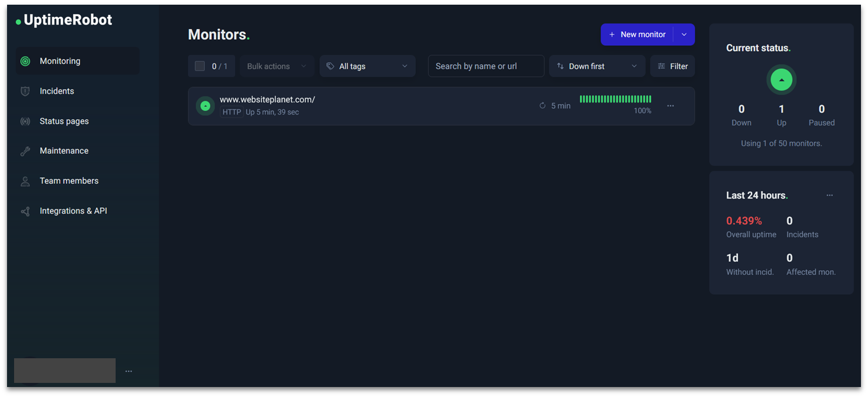This screenshot has height=397, width=868.
Task: Open the New monitor dropdown chevron
Action: pos(684,34)
